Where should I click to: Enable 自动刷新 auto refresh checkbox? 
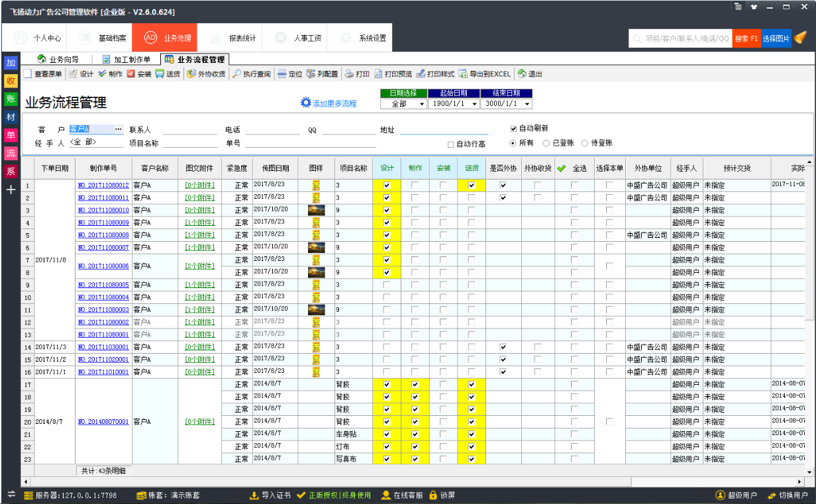click(x=513, y=129)
